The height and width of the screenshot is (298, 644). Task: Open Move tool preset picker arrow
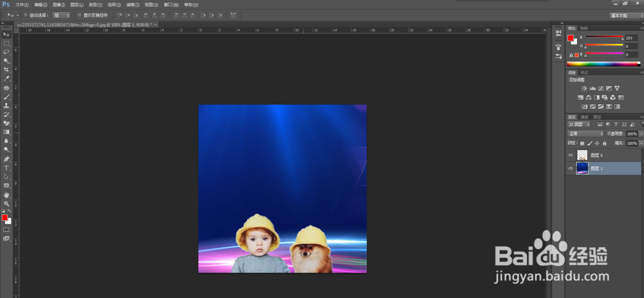(17, 15)
